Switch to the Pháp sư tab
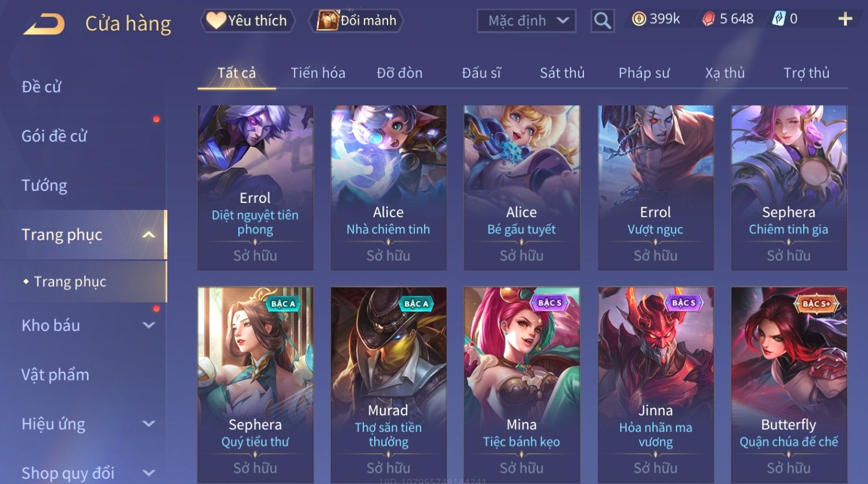The width and height of the screenshot is (868, 484). tap(644, 73)
